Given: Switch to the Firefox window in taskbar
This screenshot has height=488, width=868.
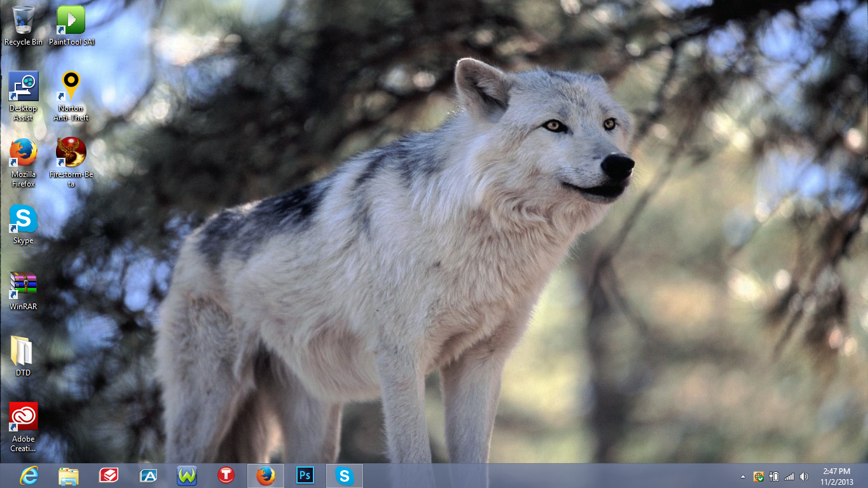Looking at the screenshot, I should [266, 476].
